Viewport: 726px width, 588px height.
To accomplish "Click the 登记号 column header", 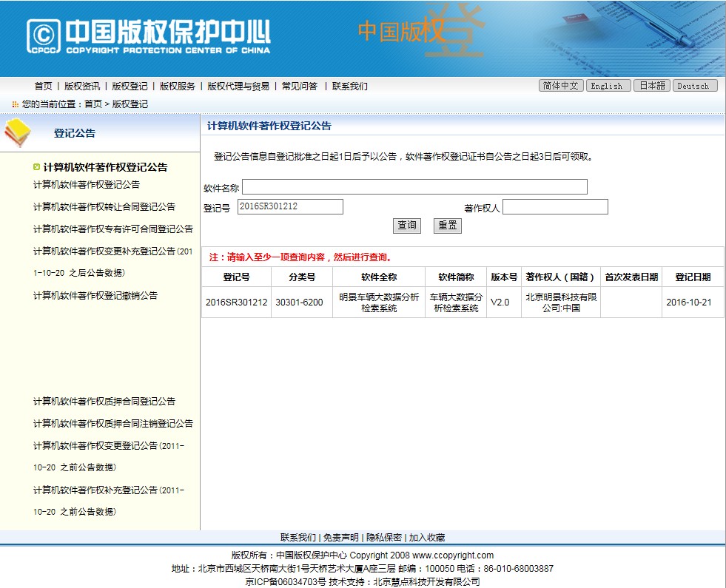I will pyautogui.click(x=237, y=277).
